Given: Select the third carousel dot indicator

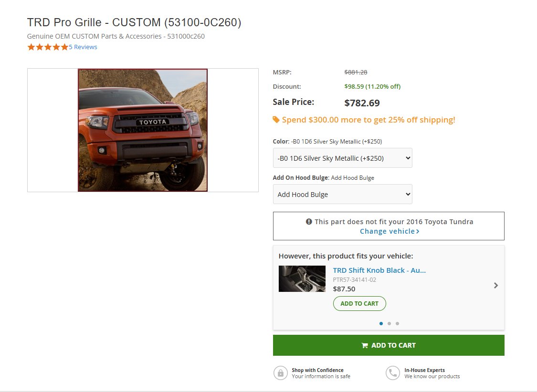Looking at the screenshot, I should [x=397, y=324].
